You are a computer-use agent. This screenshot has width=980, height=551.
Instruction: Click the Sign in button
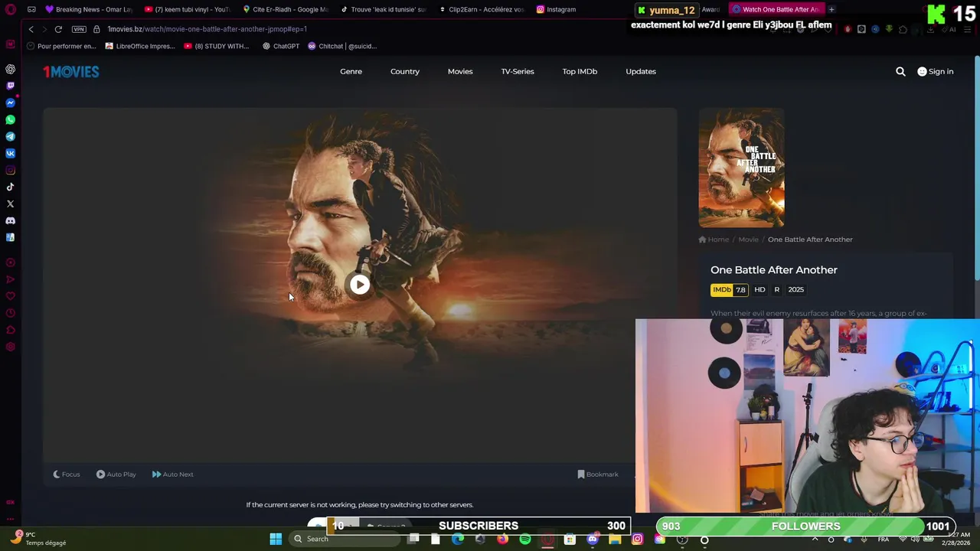tap(936, 71)
